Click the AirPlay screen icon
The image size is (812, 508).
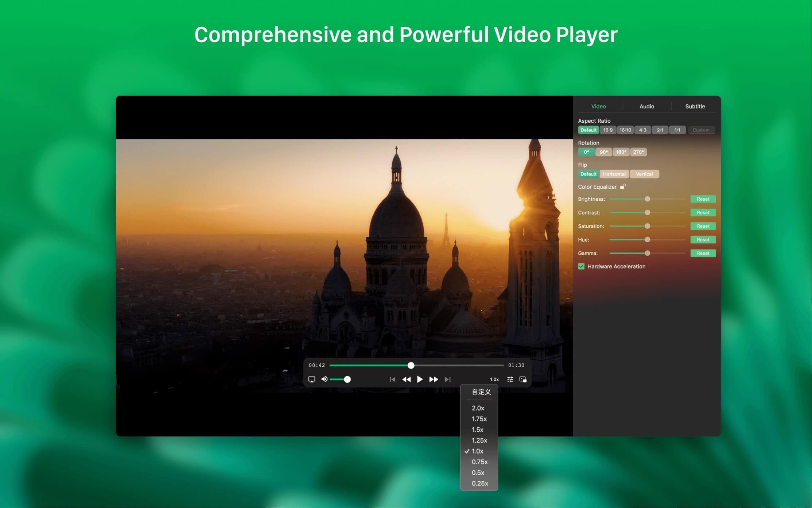tap(312, 379)
